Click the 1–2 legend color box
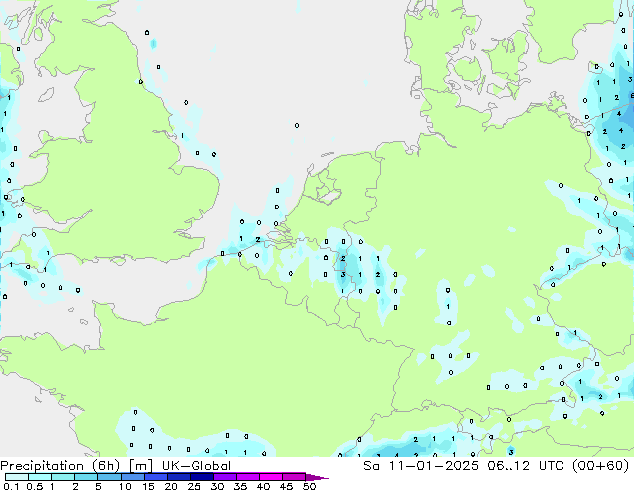This screenshot has height=490, width=634. point(63,477)
